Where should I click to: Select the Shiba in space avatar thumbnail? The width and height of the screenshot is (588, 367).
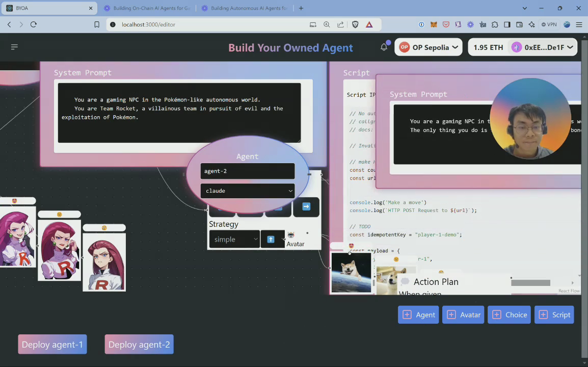[x=352, y=272]
